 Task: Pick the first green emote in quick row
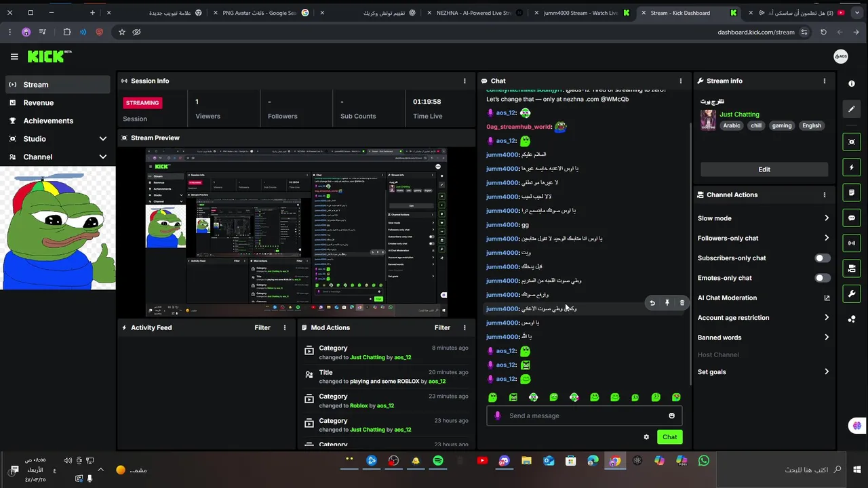pyautogui.click(x=493, y=397)
